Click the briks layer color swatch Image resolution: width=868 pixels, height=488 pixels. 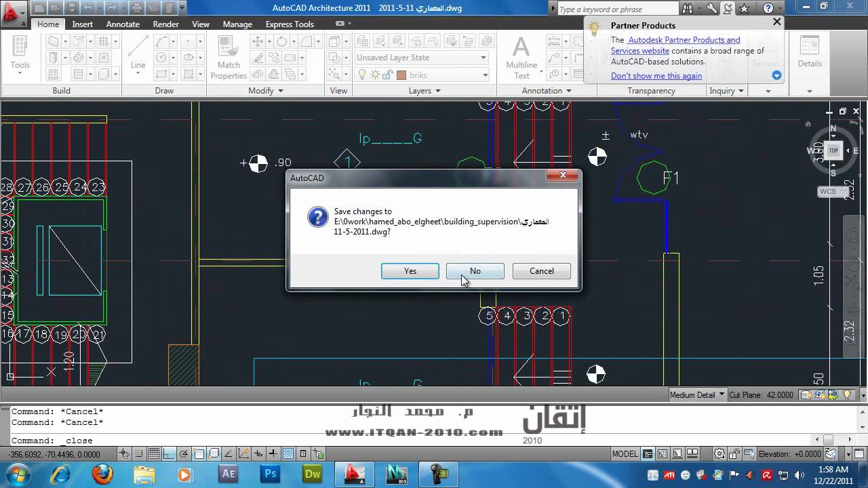point(401,75)
